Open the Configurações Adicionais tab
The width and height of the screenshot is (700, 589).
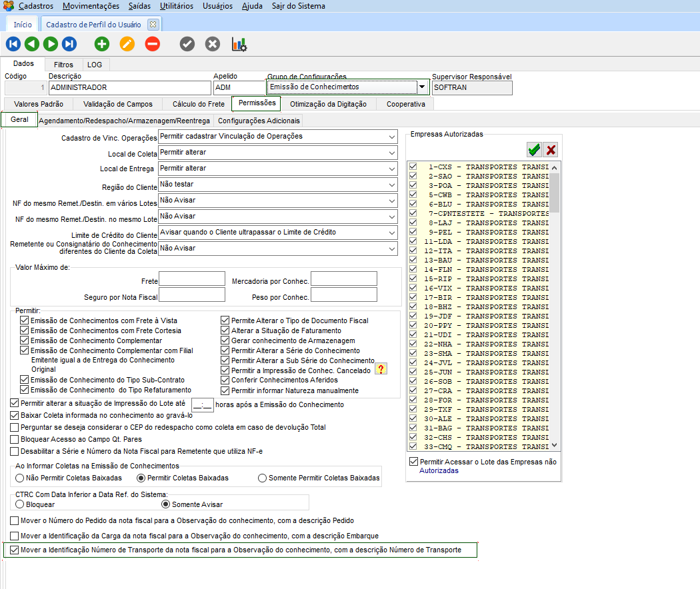click(x=259, y=121)
